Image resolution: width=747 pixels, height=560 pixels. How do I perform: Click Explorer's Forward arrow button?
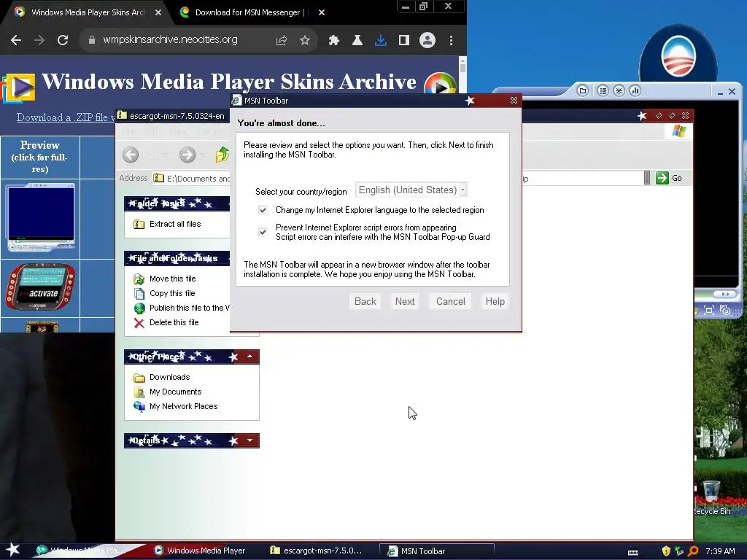[x=187, y=155]
